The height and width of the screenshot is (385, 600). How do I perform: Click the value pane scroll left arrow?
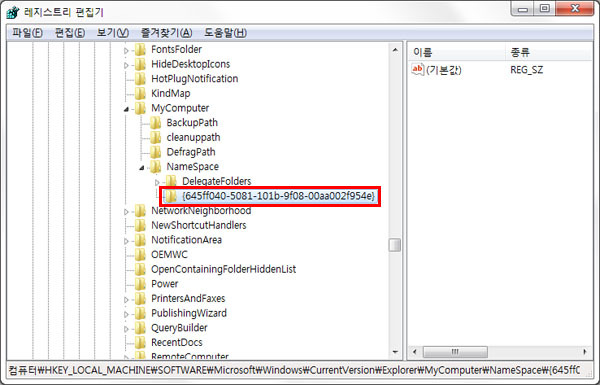(414, 351)
